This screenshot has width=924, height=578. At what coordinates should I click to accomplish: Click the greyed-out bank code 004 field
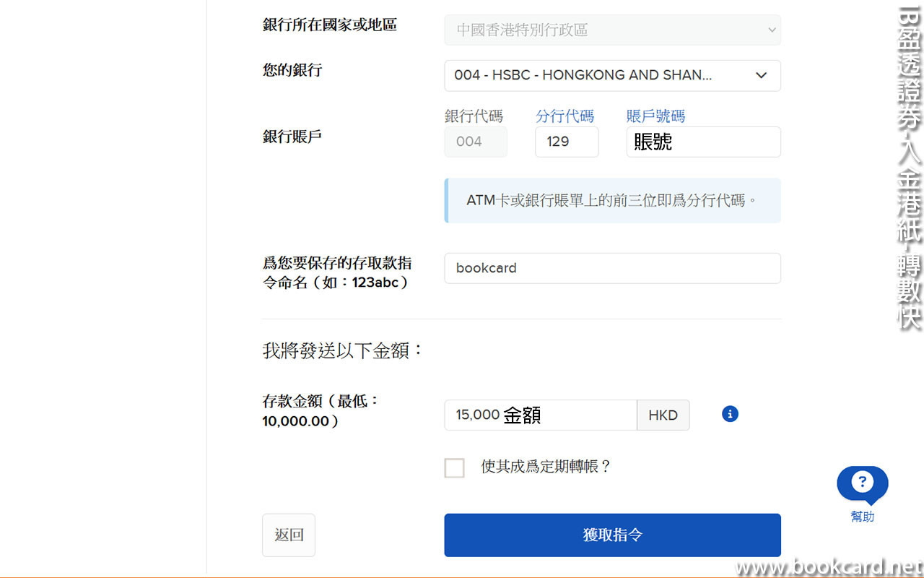[475, 142]
